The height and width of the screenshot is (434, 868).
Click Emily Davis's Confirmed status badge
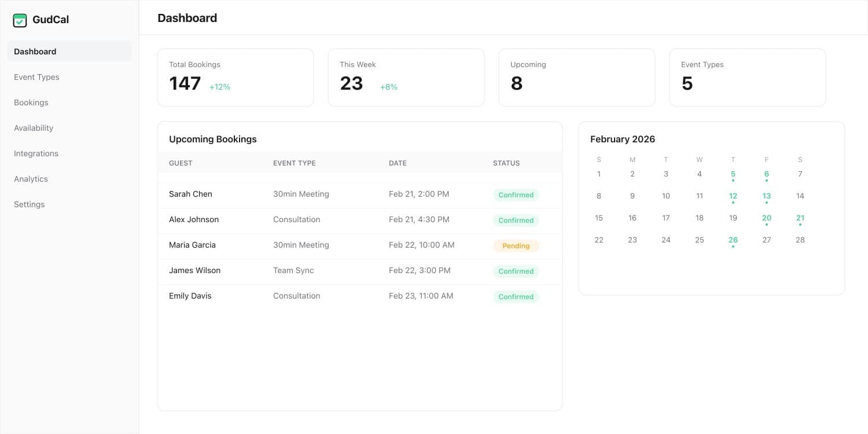coord(516,297)
